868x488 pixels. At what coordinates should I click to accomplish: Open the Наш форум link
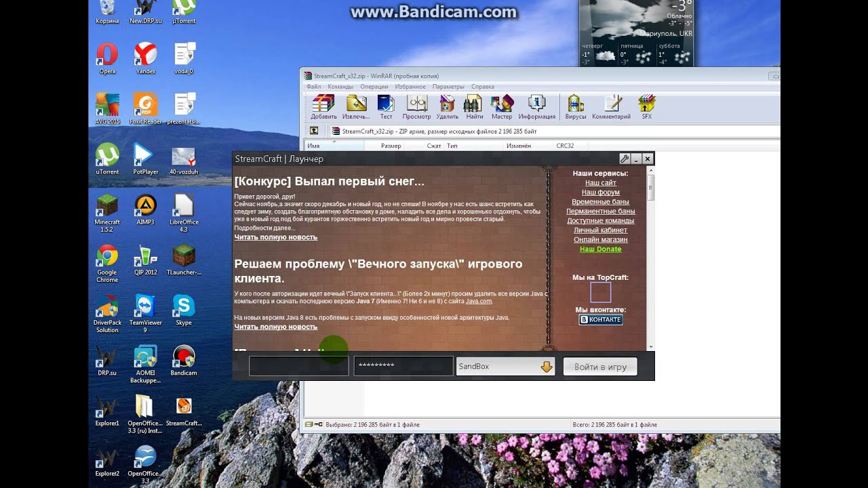click(601, 192)
